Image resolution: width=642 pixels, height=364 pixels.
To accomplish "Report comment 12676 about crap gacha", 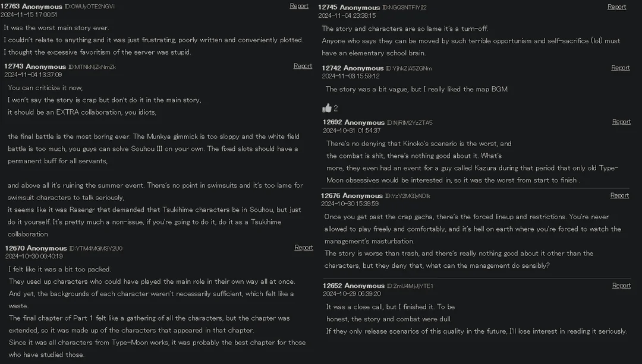I will click(619, 195).
